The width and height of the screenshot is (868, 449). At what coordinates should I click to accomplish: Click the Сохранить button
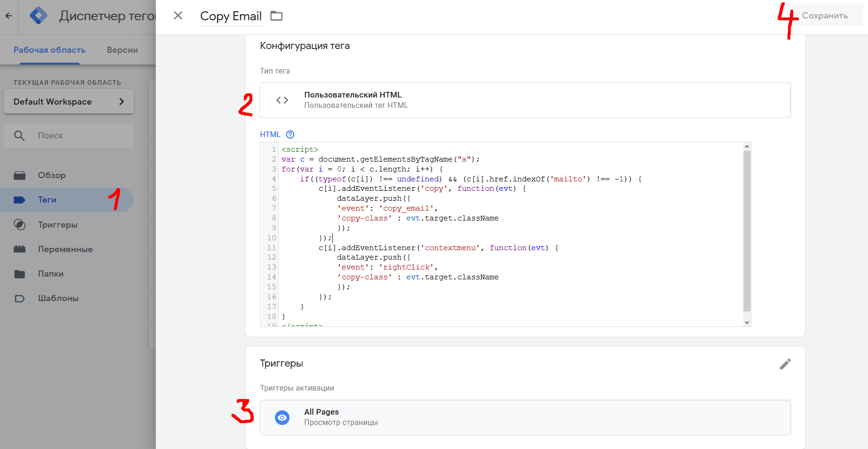(825, 16)
